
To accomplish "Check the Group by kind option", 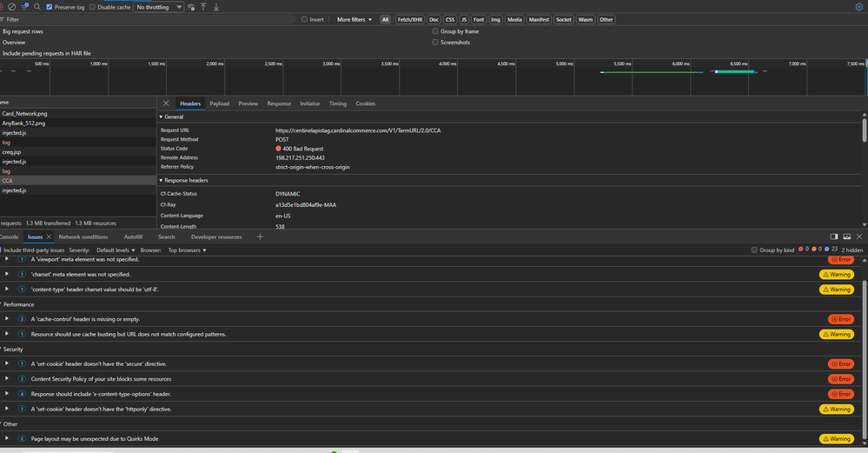I will click(x=754, y=250).
